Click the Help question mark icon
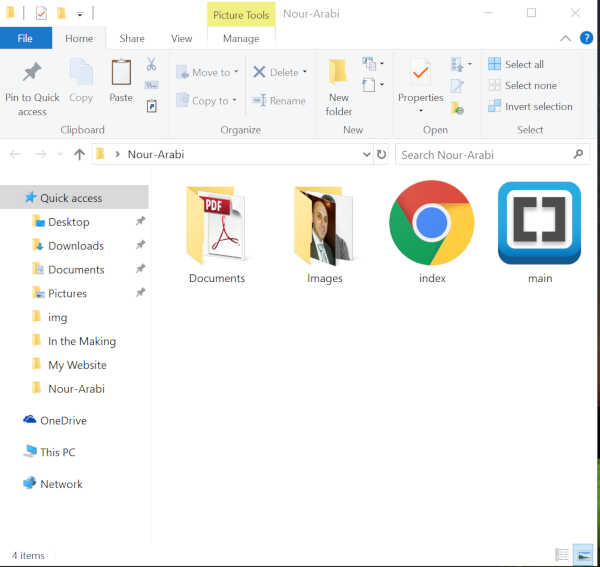600x567 pixels. tap(586, 38)
